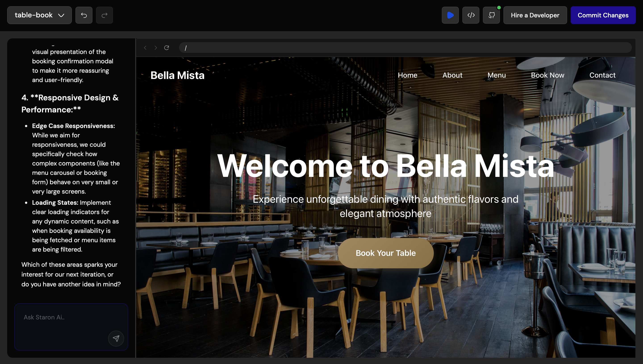Open the code view icon
643x364 pixels.
pyautogui.click(x=471, y=15)
